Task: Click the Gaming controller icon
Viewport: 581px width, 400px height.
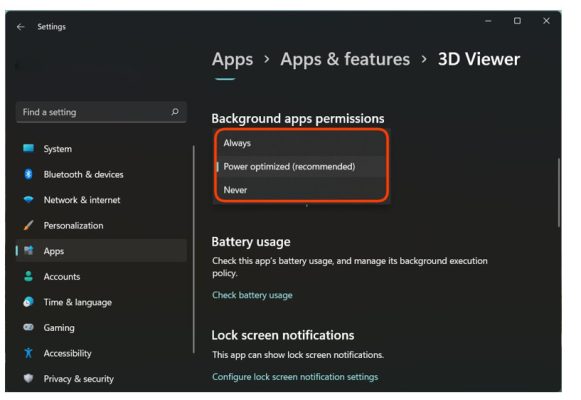Action: tap(29, 327)
